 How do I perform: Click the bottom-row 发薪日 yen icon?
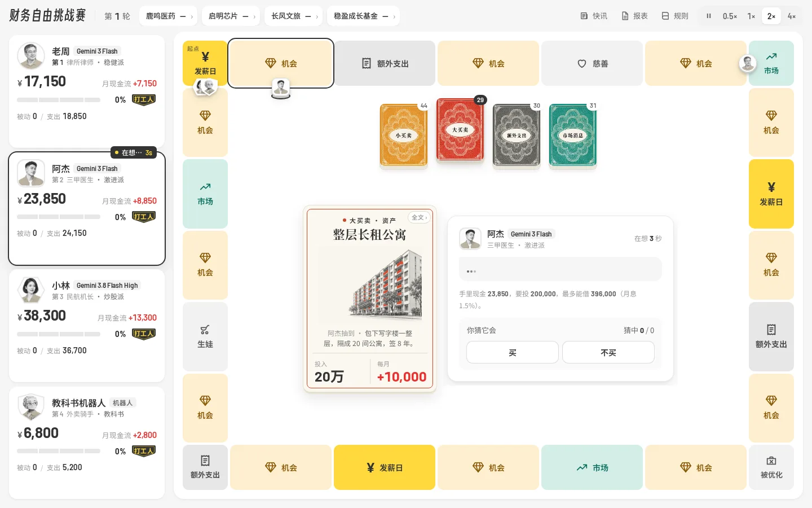370,467
